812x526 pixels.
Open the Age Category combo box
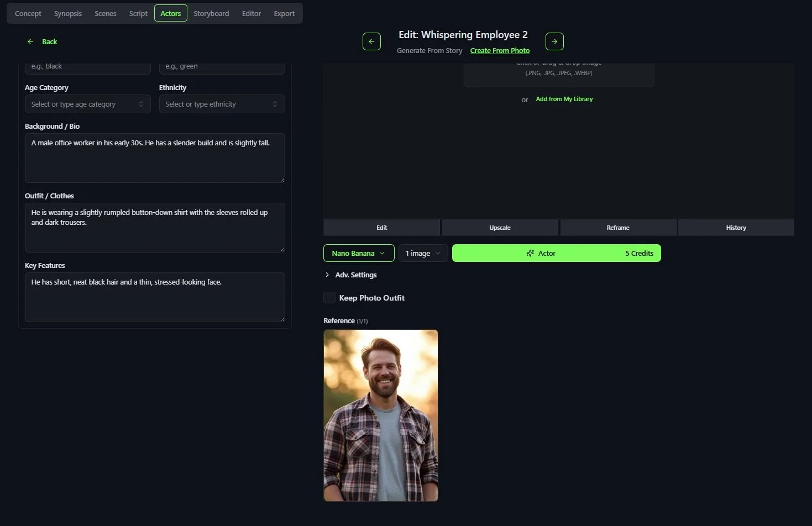pos(88,104)
